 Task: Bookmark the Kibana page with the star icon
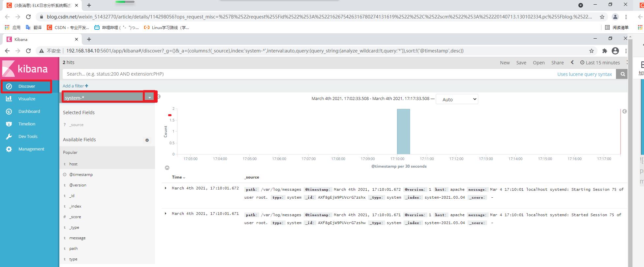click(x=592, y=51)
